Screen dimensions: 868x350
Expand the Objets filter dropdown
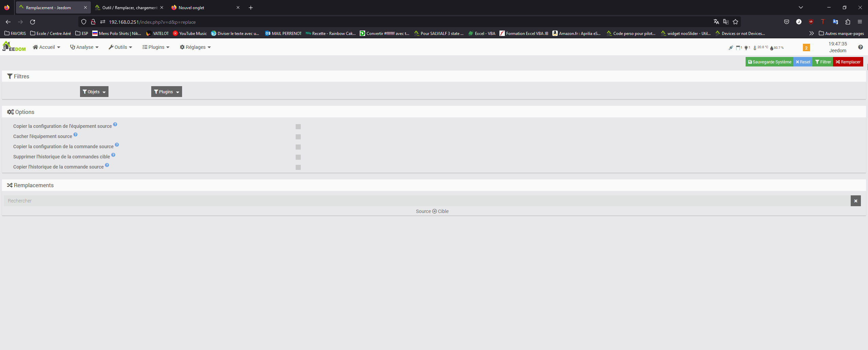tap(94, 92)
